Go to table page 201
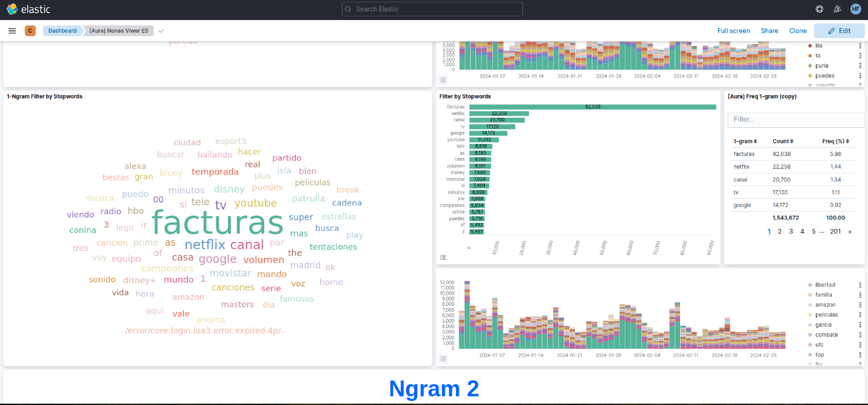The height and width of the screenshot is (405, 868). point(835,232)
